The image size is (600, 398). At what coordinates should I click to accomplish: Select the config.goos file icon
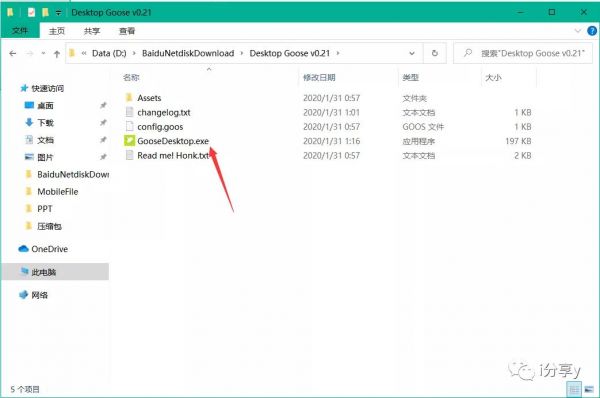tap(129, 126)
